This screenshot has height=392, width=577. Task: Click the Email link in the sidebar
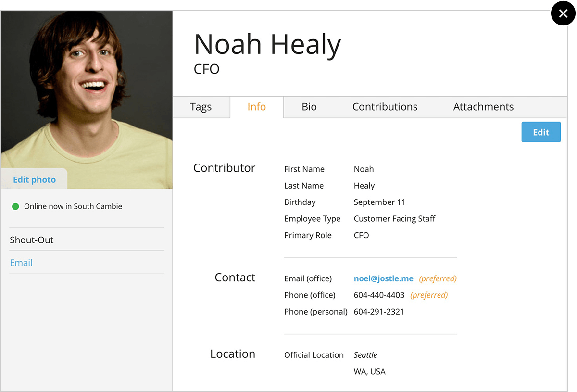coord(21,263)
